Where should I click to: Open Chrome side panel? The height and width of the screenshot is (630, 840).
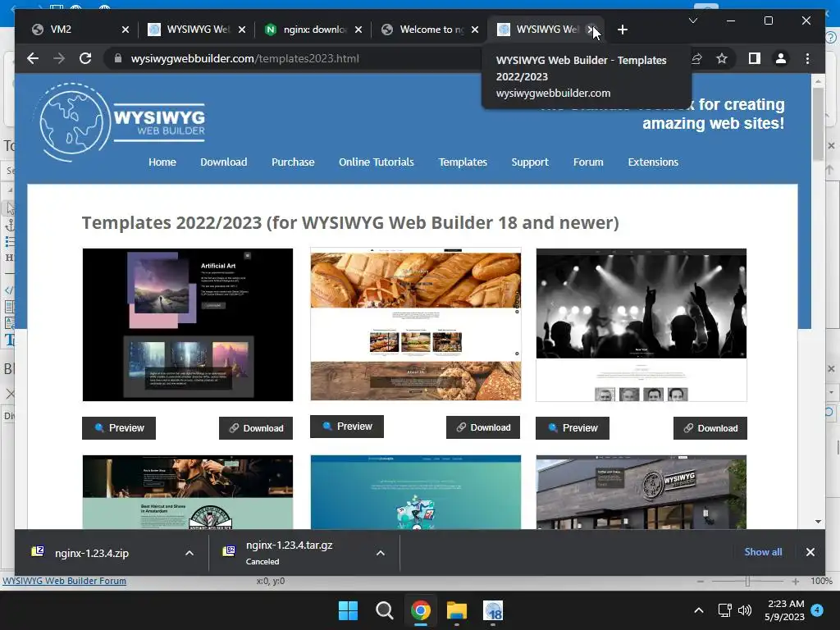(755, 58)
